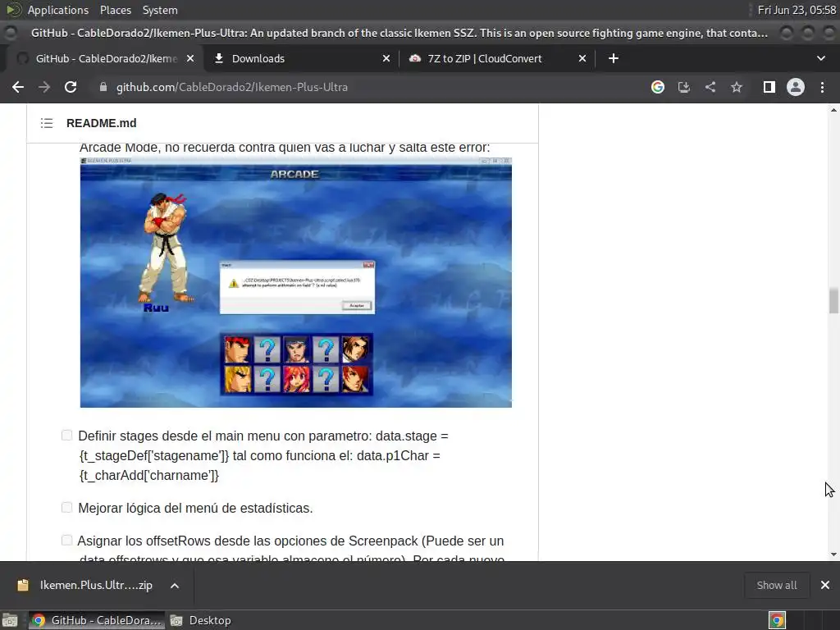Open the Chrome three-dot menu
Screen dimensions: 840x630
click(x=822, y=87)
